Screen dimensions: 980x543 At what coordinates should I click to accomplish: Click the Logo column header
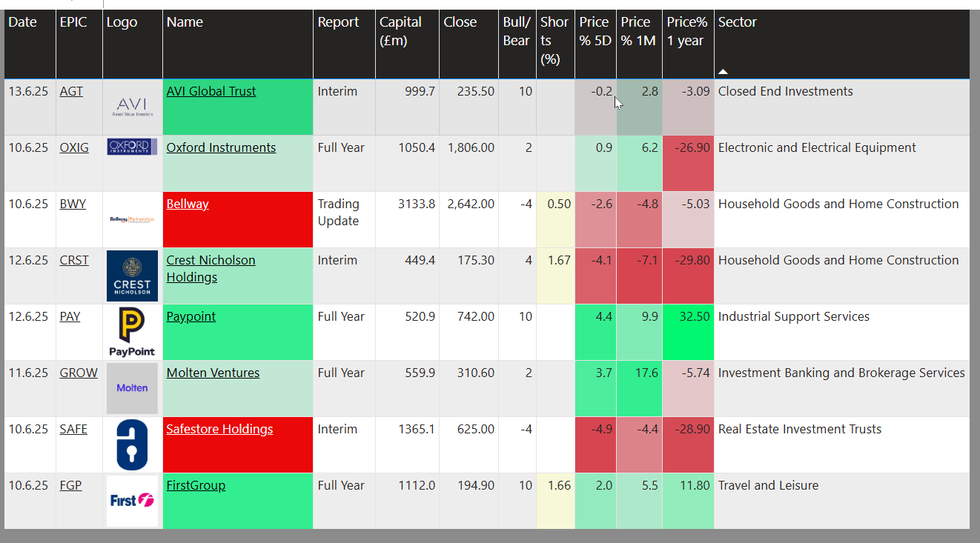click(133, 44)
